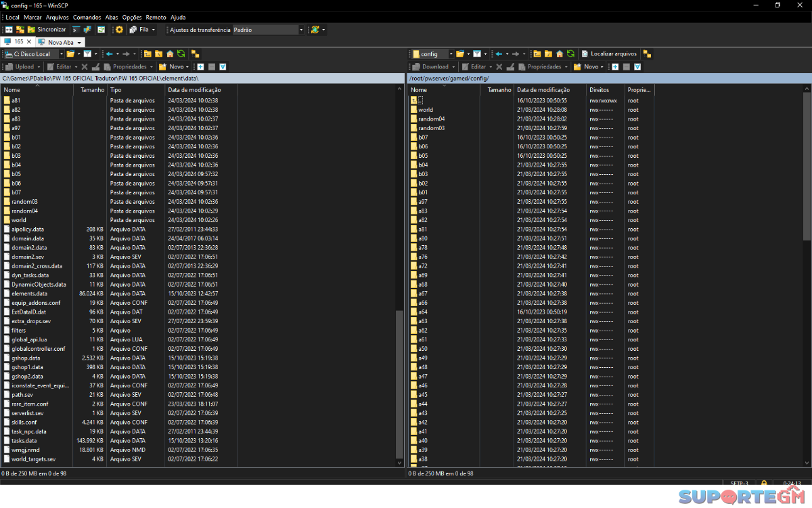Open the Fila queue button
Viewport: 812px width, 508px height.
click(139, 30)
